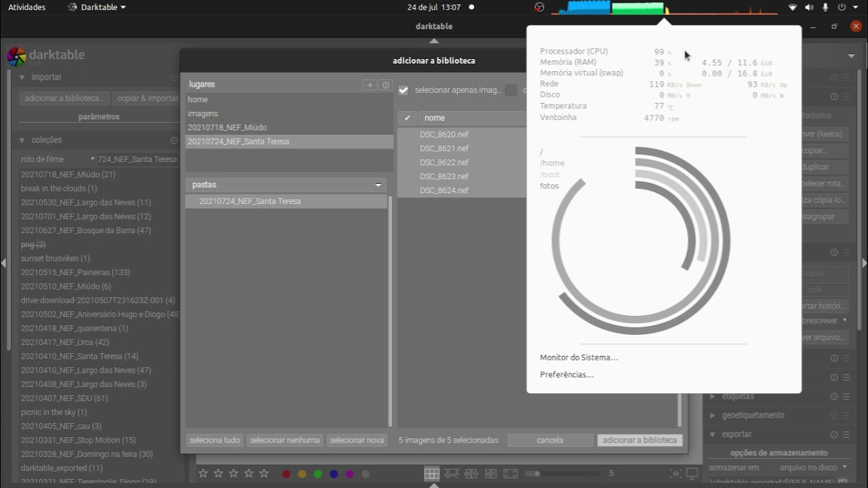Expand the pastas dropdown arrow
The image size is (868, 488).
pos(378,185)
